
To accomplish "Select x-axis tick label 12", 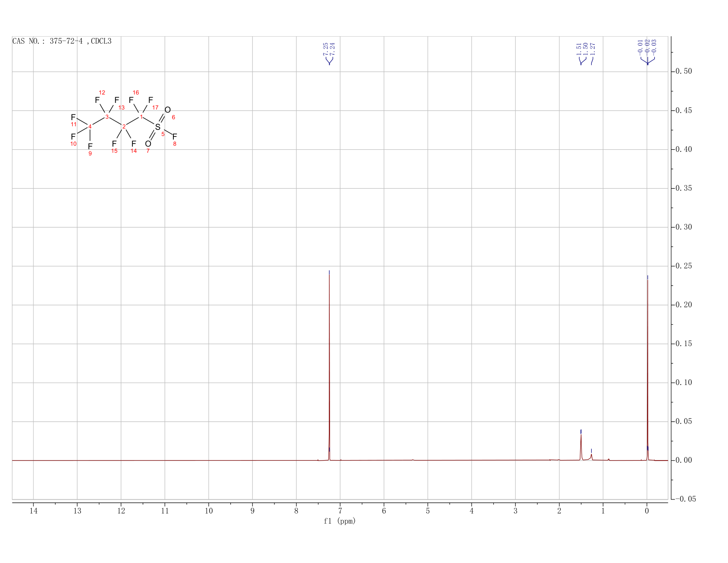I will click(121, 511).
